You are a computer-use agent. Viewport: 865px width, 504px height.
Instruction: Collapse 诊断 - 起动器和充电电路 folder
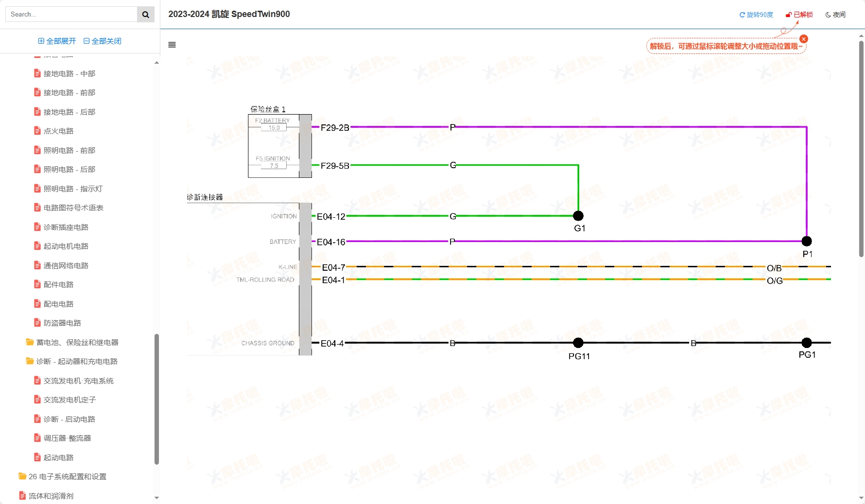pos(77,361)
